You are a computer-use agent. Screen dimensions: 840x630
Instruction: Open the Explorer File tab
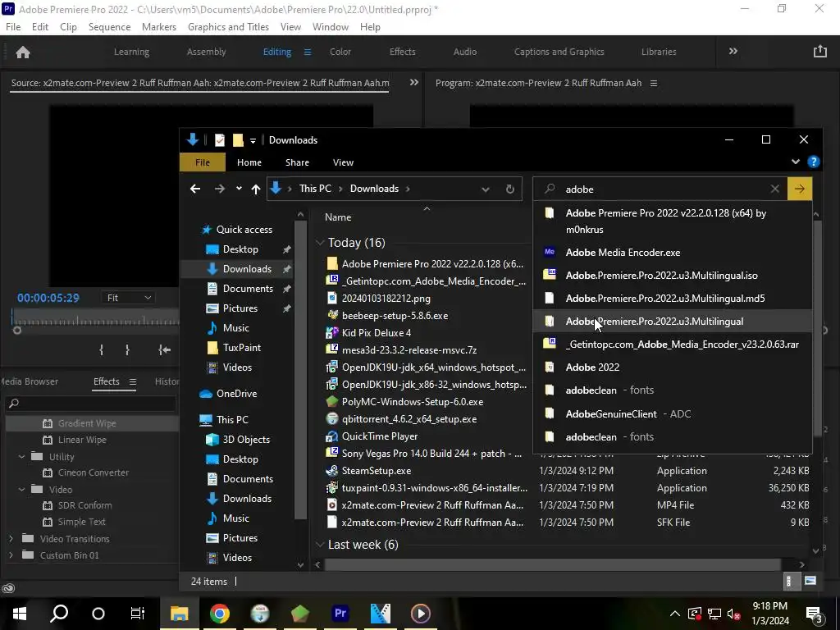point(203,162)
